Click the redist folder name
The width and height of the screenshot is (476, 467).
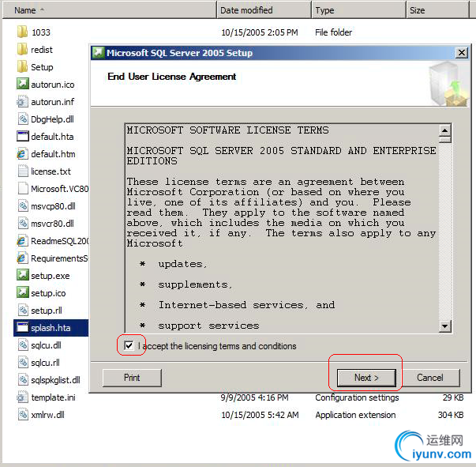(42, 50)
